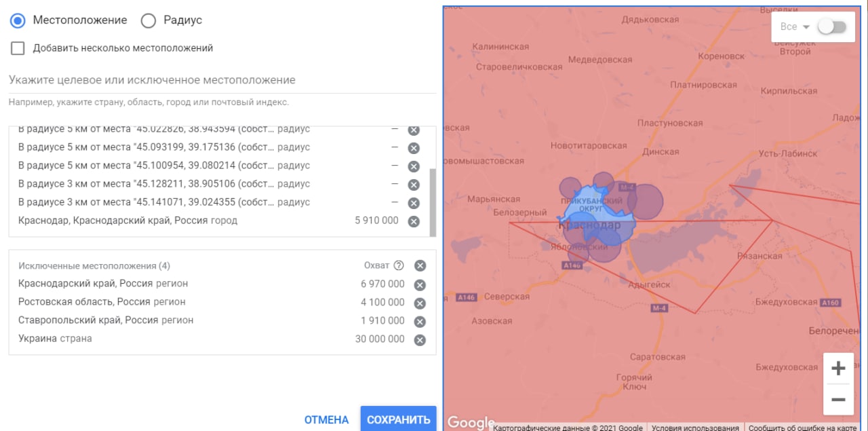The image size is (868, 431).
Task: Click the target or excluded location input field
Action: coord(222,80)
